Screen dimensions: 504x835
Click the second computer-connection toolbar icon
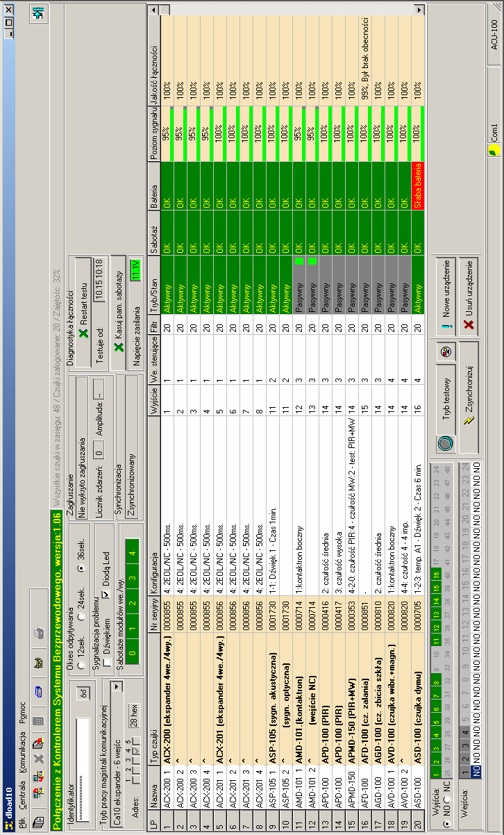coord(38,776)
